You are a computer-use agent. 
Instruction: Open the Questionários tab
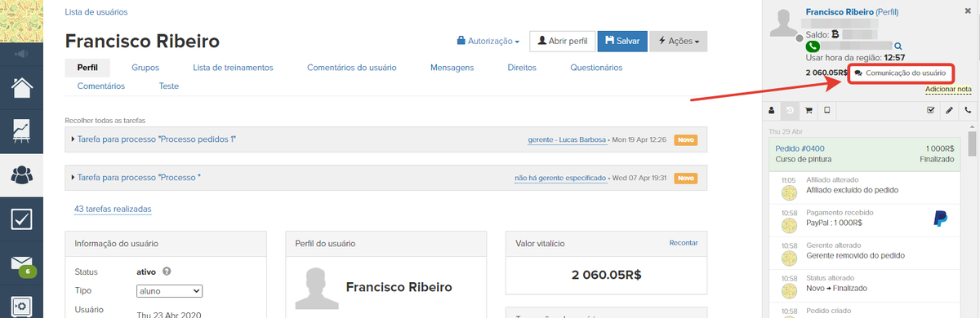coord(596,68)
